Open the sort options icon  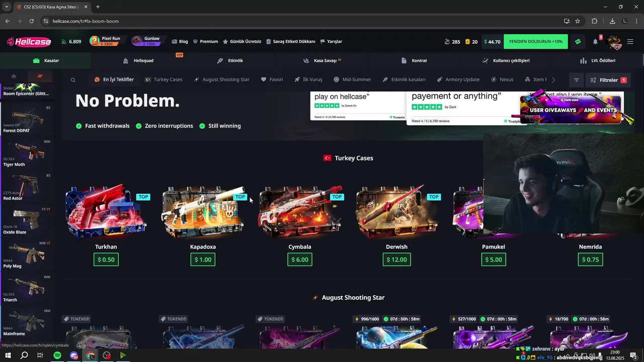tap(577, 80)
